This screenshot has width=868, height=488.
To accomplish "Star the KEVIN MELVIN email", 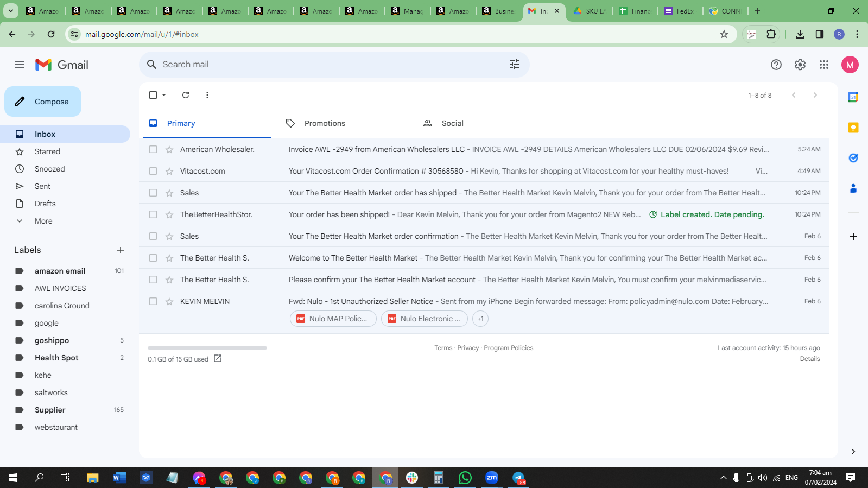I will [x=169, y=301].
